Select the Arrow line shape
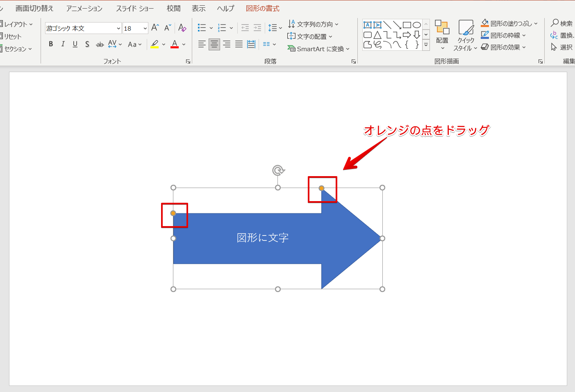The width and height of the screenshot is (575, 392). coord(397,25)
